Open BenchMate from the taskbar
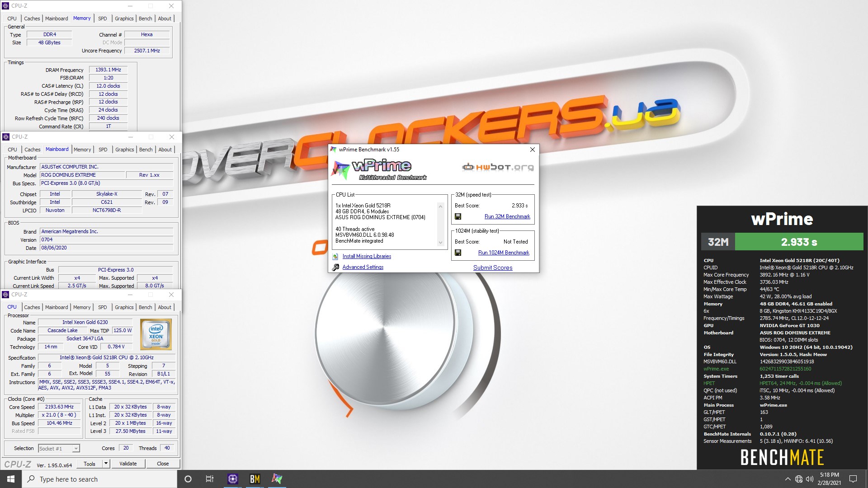Viewport: 868px width, 488px height. [x=255, y=479]
